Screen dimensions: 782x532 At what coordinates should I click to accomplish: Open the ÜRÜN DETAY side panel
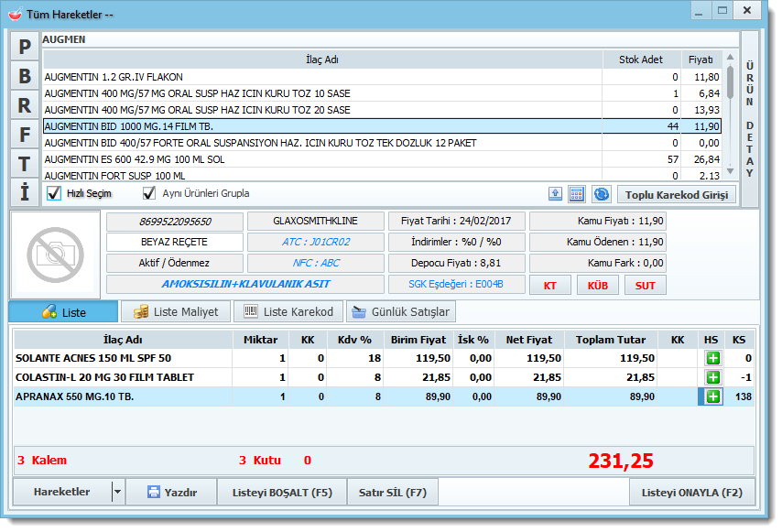[750, 119]
